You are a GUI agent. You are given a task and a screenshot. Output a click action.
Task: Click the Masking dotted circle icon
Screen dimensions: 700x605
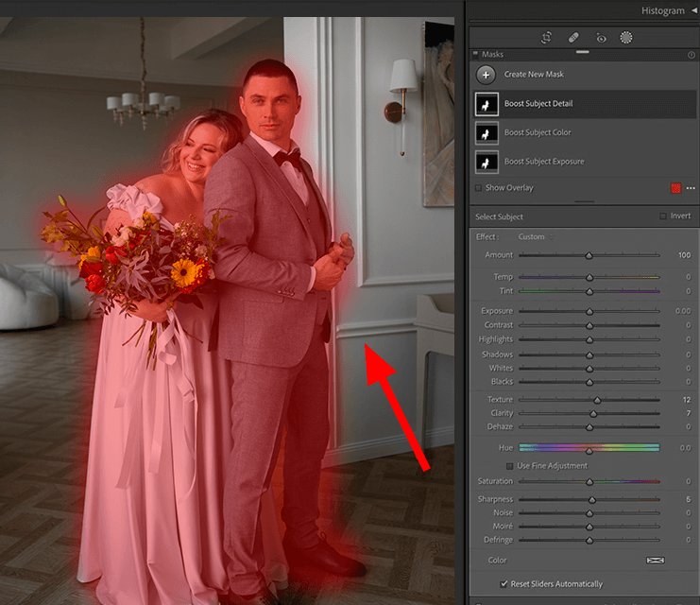pos(625,38)
